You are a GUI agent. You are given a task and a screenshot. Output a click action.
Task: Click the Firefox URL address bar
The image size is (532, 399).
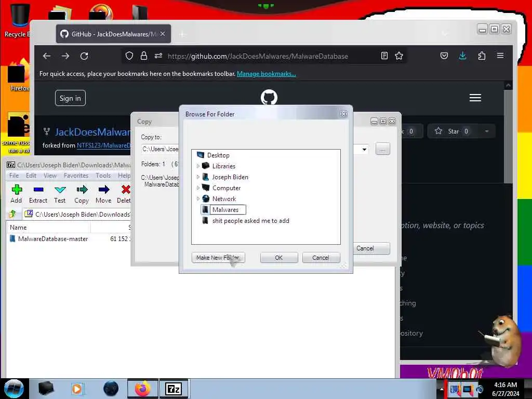click(258, 56)
